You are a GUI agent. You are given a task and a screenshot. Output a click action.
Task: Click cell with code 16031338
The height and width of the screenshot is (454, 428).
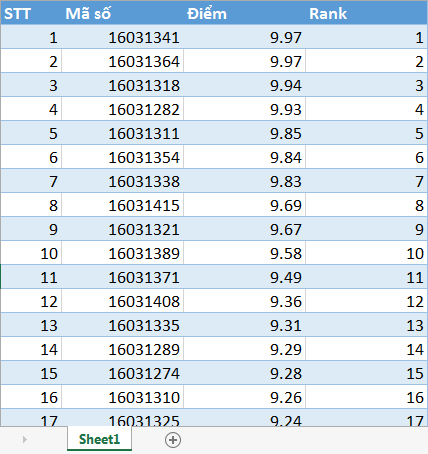[x=122, y=181]
